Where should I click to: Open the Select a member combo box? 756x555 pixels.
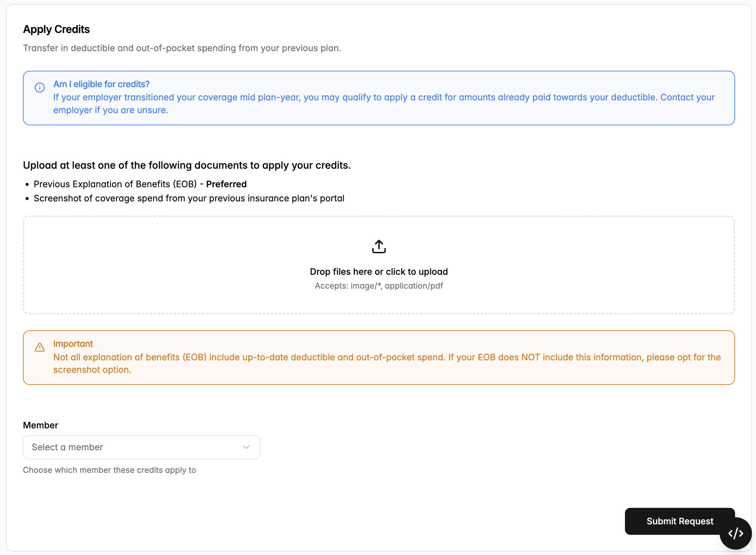coord(141,447)
